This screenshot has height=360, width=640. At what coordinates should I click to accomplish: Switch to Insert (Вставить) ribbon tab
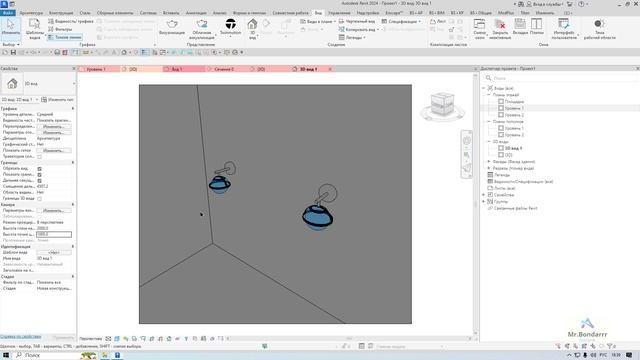[x=171, y=13]
